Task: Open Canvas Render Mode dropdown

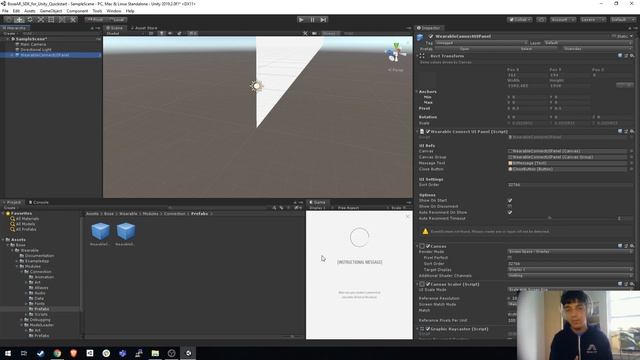Action: point(570,252)
